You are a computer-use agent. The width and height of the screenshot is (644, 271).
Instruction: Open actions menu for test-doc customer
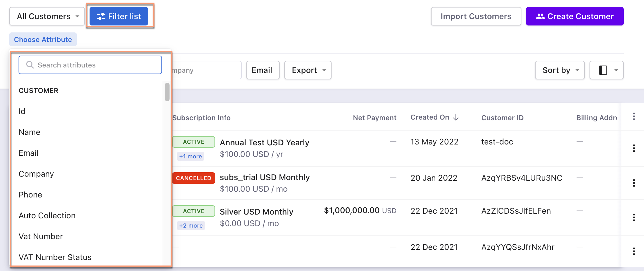coord(634,148)
